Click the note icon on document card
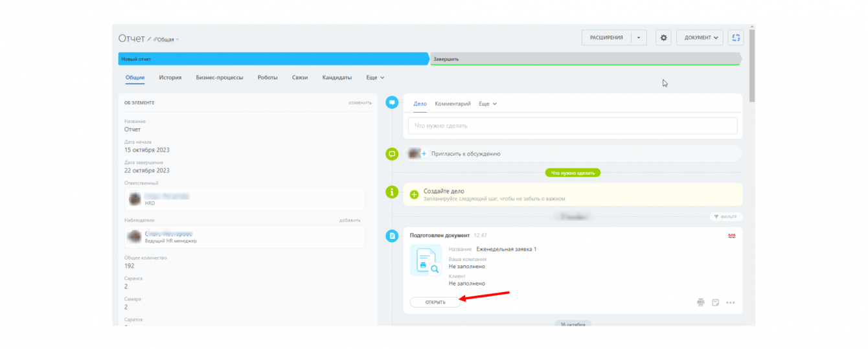Screen dimensions: 868x349 (x=715, y=302)
